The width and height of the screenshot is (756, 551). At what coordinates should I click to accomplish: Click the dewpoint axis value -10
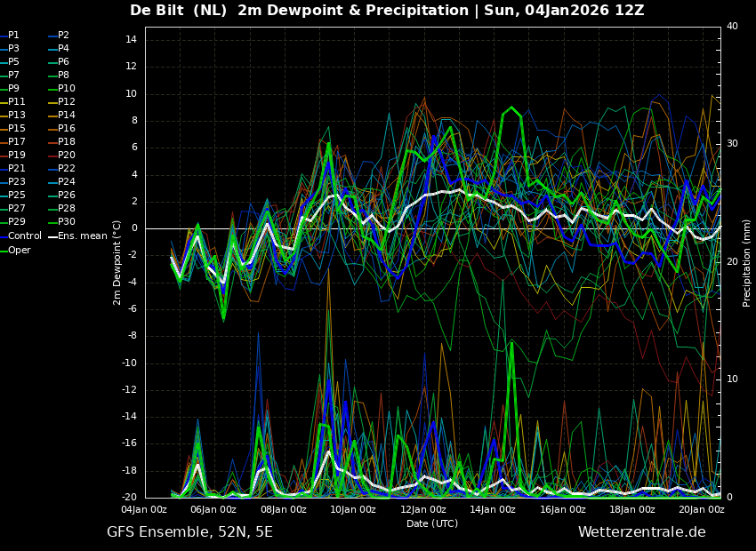129,363
